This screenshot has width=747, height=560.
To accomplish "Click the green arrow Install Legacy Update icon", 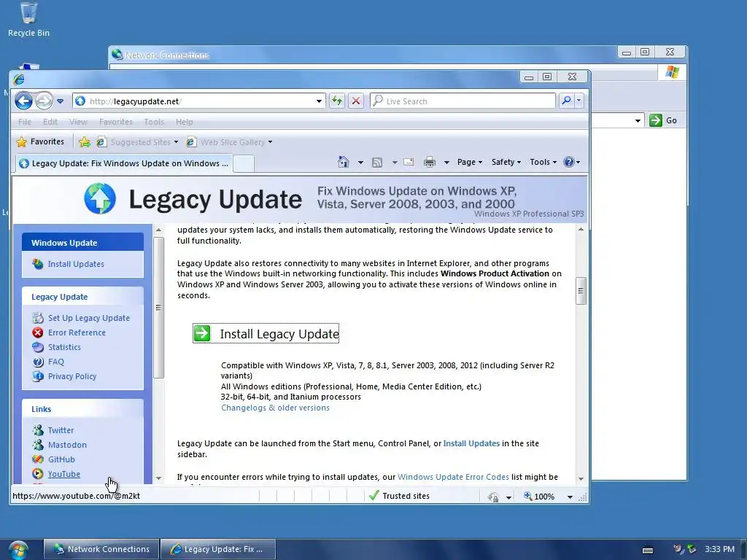I will click(202, 332).
